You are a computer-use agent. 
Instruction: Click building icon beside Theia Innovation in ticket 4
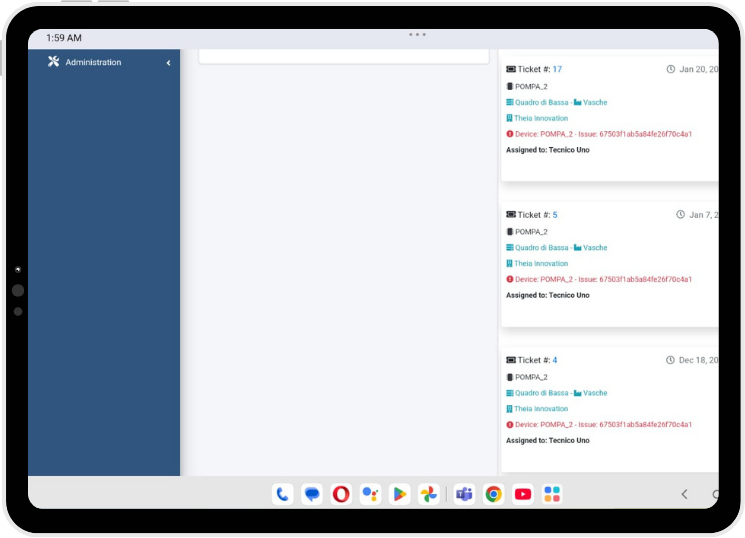[x=509, y=409]
